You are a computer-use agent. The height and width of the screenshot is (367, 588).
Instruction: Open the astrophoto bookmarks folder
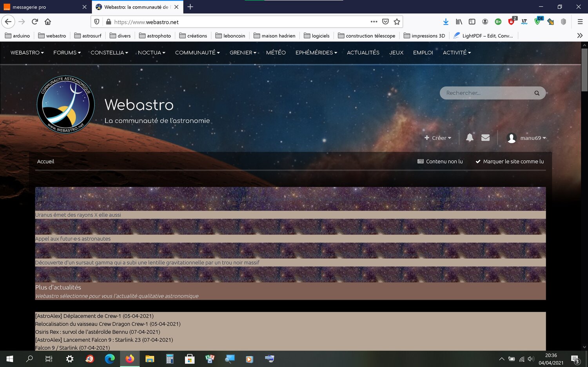(155, 36)
